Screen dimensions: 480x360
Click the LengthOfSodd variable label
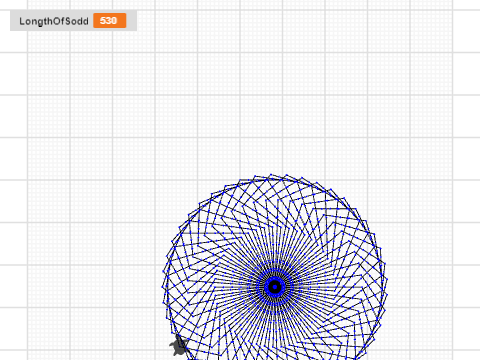(x=54, y=21)
